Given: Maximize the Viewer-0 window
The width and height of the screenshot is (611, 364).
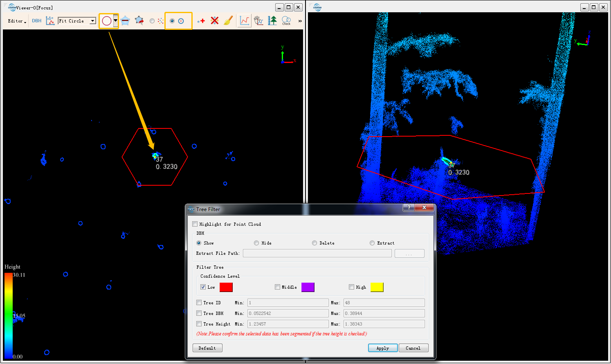Looking at the screenshot, I should pyautogui.click(x=289, y=7).
